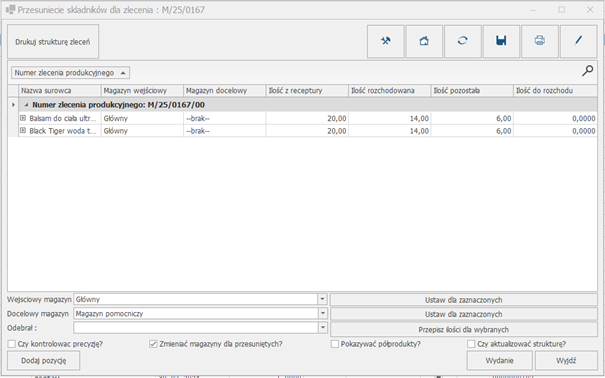Click into the Odebrał input field
The width and height of the screenshot is (605, 378).
tap(196, 327)
